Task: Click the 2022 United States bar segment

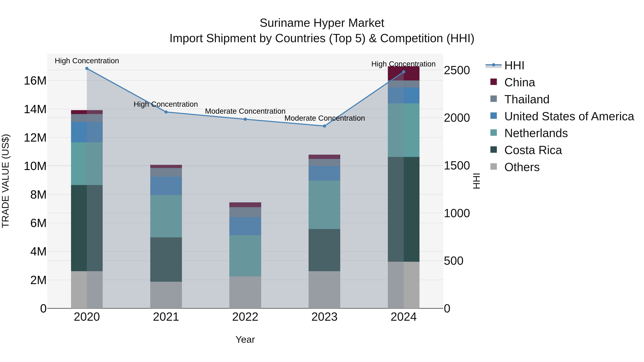Action: (x=245, y=226)
